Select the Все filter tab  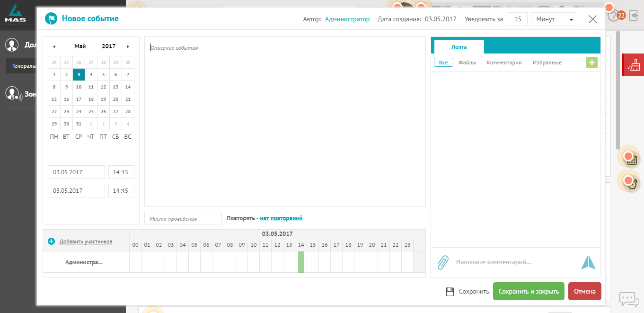pyautogui.click(x=443, y=63)
